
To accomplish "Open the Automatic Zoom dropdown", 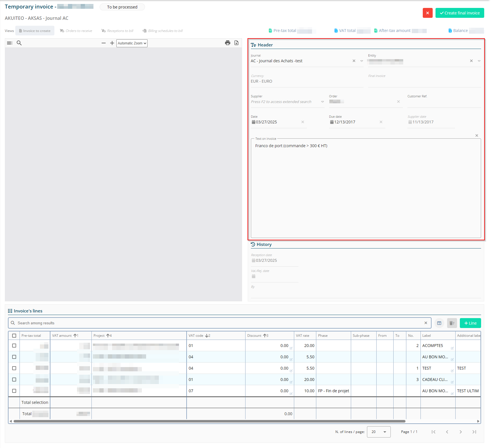I will click(x=132, y=43).
